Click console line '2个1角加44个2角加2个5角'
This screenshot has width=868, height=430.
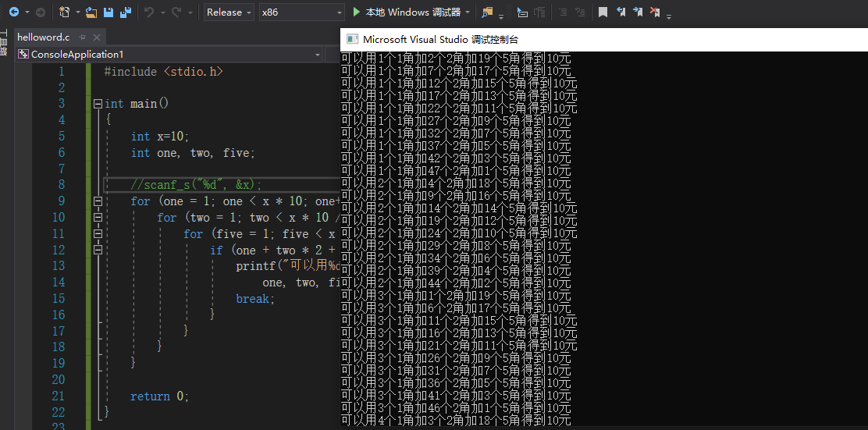click(x=456, y=283)
